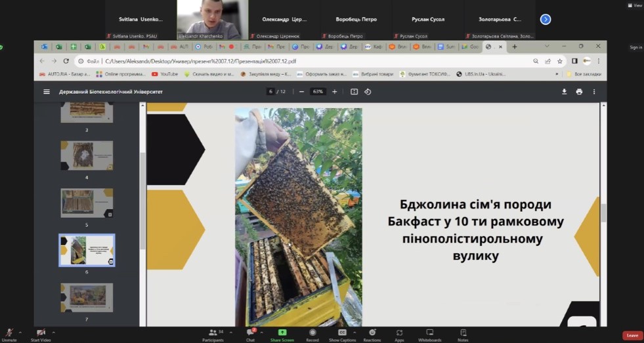Expand Participants options arrow
This screenshot has height=343, width=644.
coord(231,332)
